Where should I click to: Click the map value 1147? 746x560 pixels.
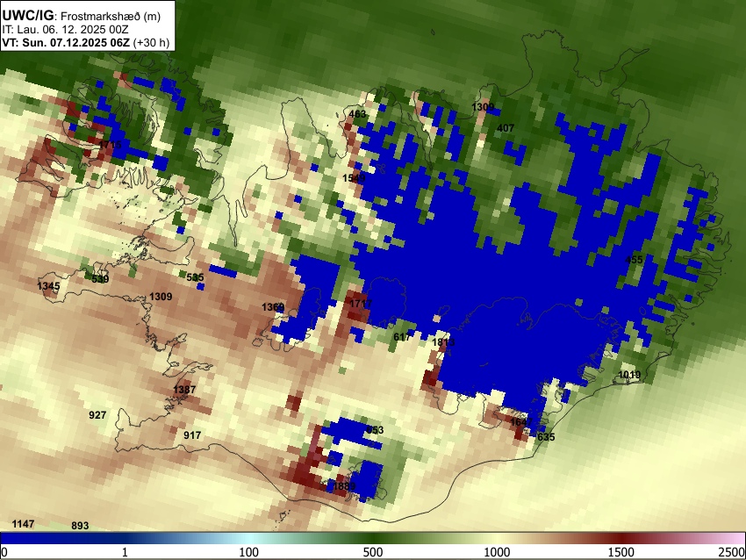[23, 524]
